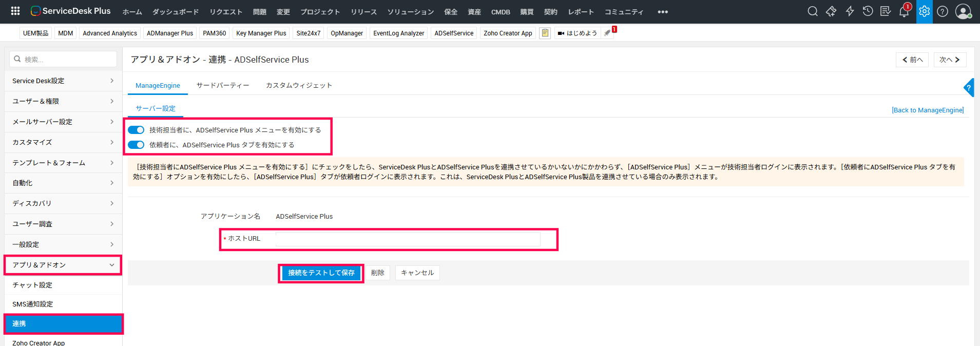Screen dimensions: 980x346
Task: Click the admin settings gear icon
Action: pyautogui.click(x=925, y=11)
